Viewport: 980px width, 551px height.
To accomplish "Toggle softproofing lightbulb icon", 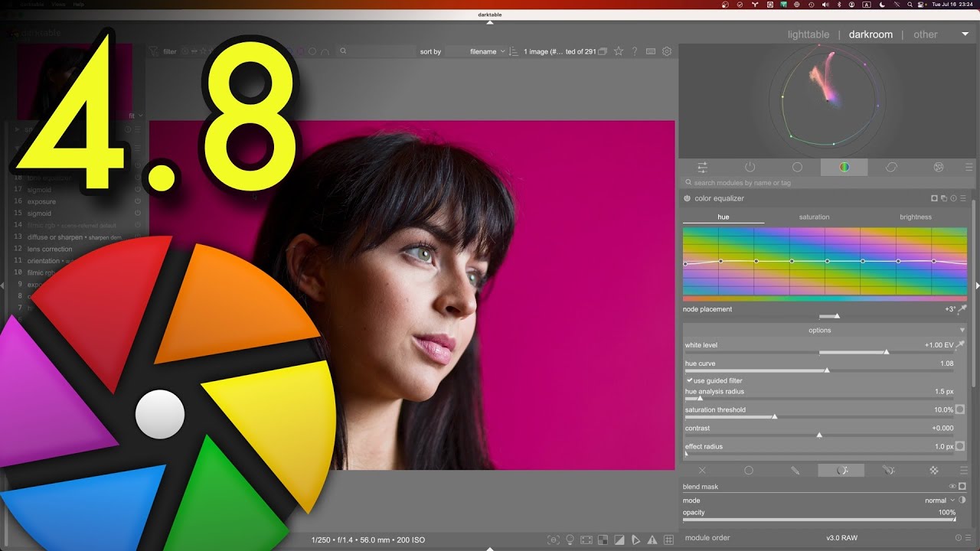I will [x=570, y=540].
